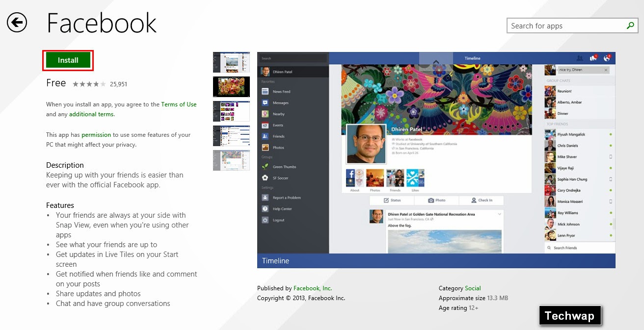Click the Events calendar icon in preview
This screenshot has width=644, height=330.
(265, 126)
